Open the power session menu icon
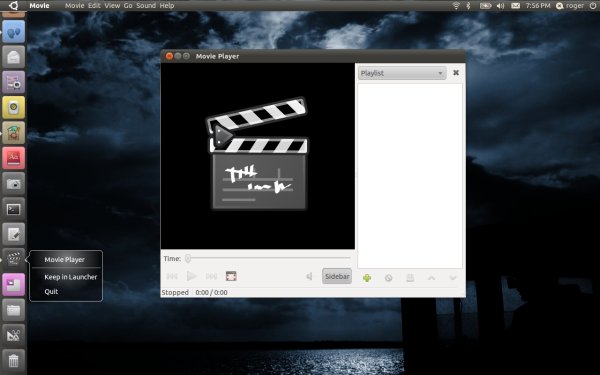 [593, 6]
